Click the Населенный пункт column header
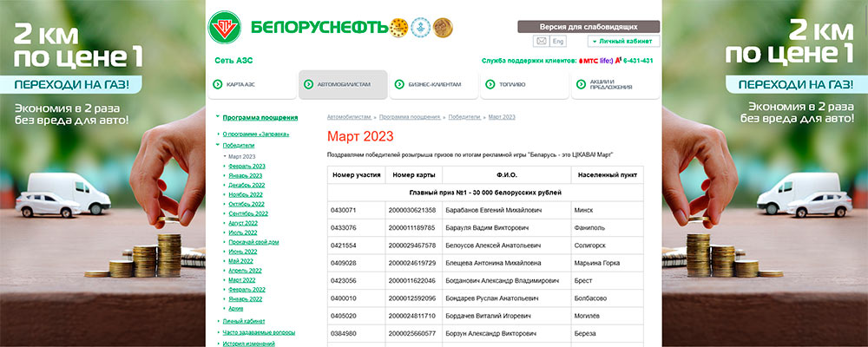This screenshot has width=868, height=347. (x=608, y=175)
